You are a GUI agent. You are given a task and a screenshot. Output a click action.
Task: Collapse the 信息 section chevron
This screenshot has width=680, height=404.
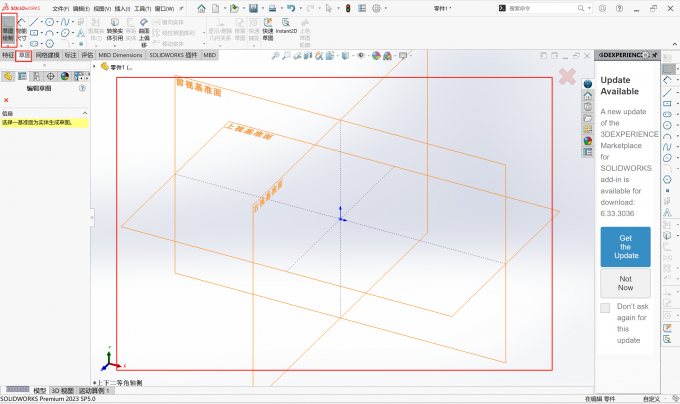(85, 113)
